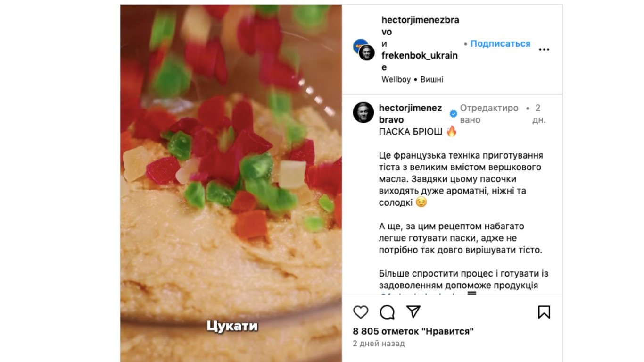This screenshot has width=644, height=362.
Task: Click the hectorjimenezbravo username above the caption
Action: coord(411,114)
